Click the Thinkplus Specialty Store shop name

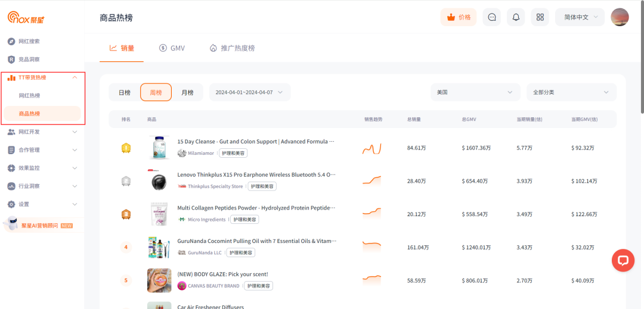point(215,186)
